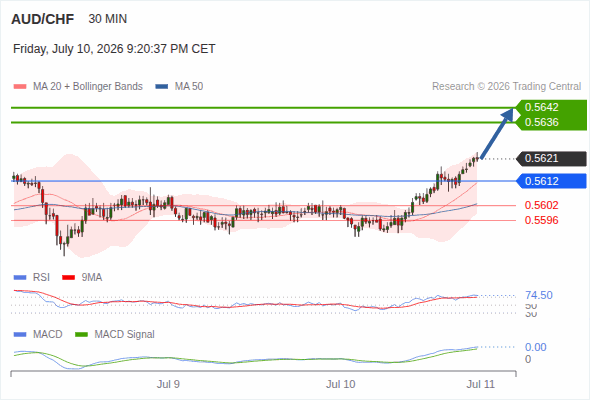Click the red 9MA legend marker
Image resolution: width=590 pixels, height=400 pixels.
coord(68,278)
